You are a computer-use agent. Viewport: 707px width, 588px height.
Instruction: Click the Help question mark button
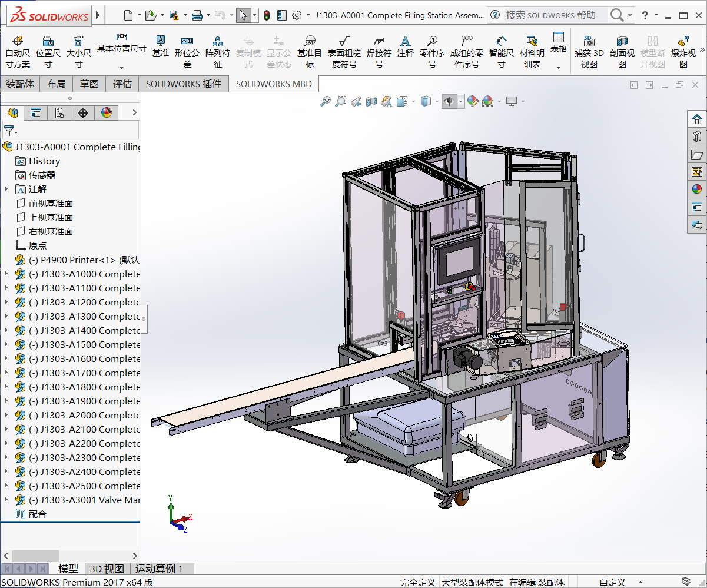(645, 15)
